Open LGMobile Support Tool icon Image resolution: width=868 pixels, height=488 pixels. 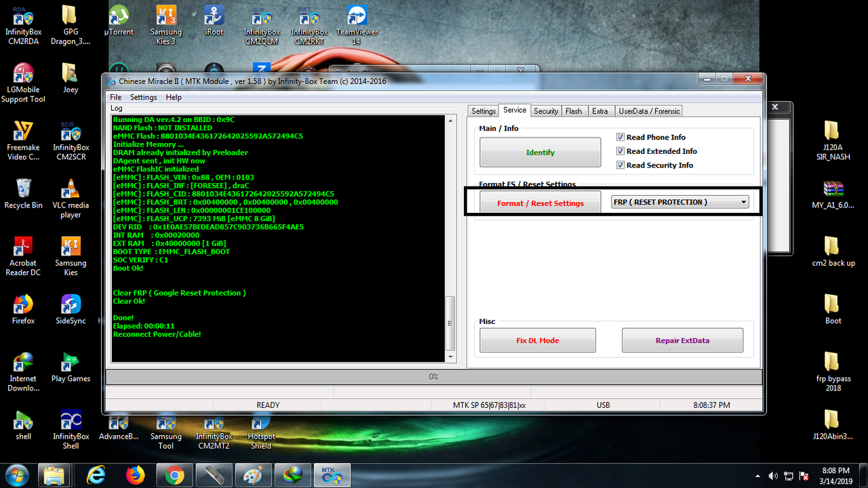[24, 83]
